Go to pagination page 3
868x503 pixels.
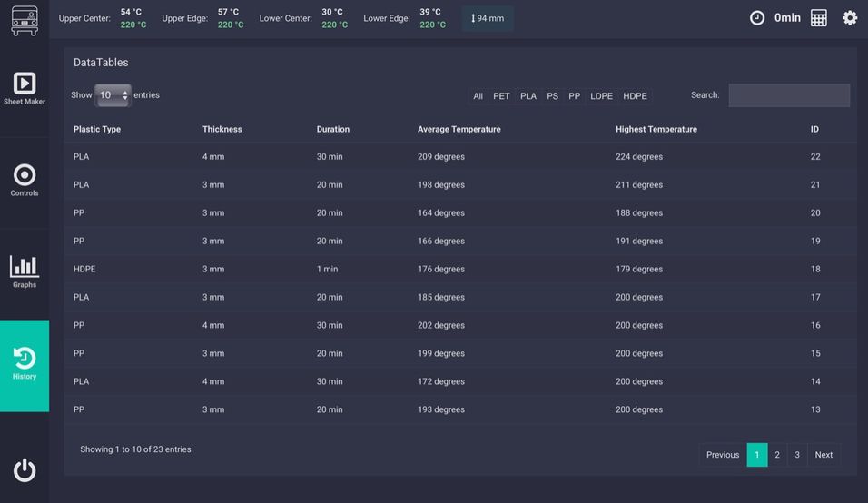pyautogui.click(x=797, y=455)
